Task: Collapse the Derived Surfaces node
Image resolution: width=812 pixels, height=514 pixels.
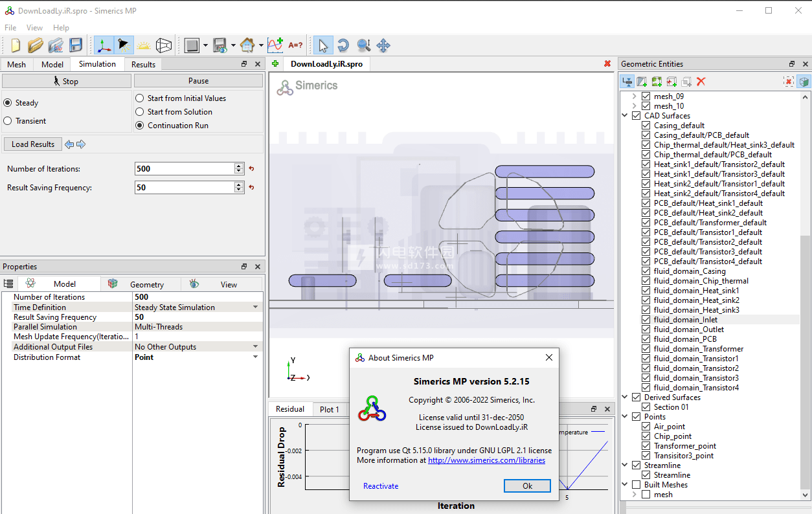Action: point(626,397)
